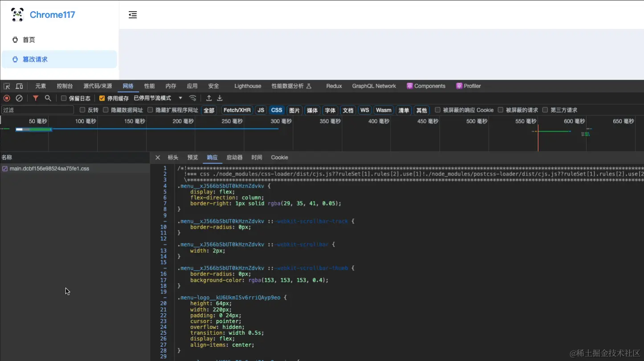The image size is (644, 361).
Task: Open the 预览 response tab
Action: pos(192,157)
